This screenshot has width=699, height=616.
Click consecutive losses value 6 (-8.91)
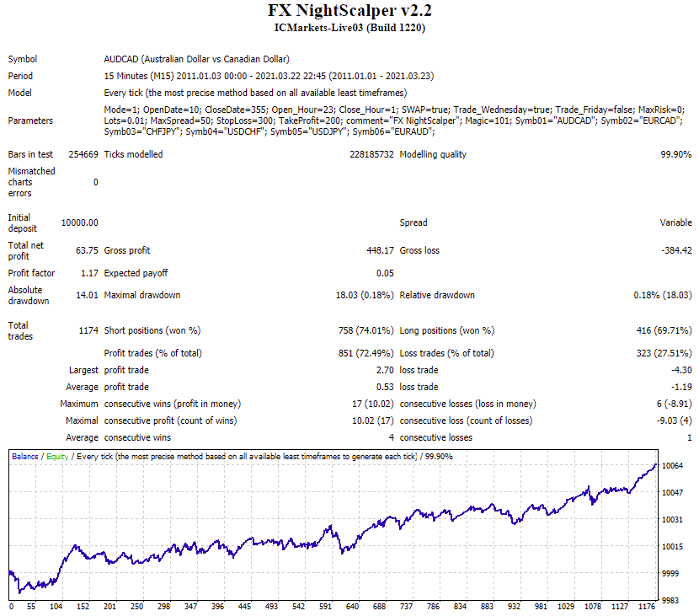pyautogui.click(x=674, y=404)
